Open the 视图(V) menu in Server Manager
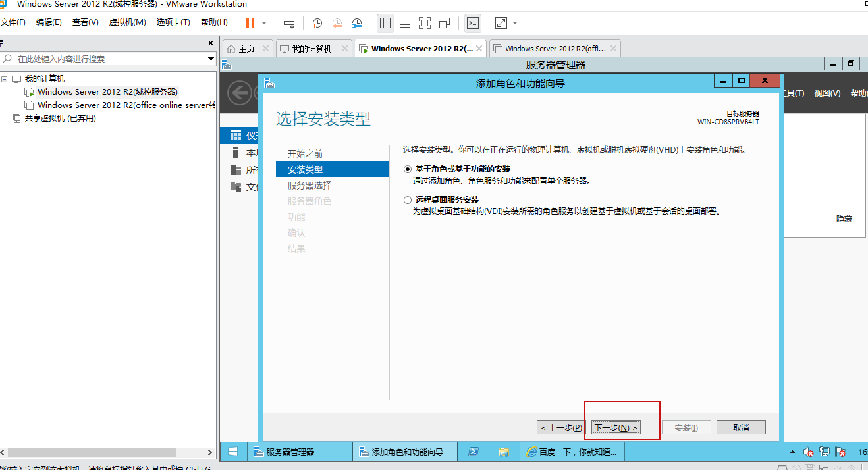This screenshot has height=470, width=868. 827,93
